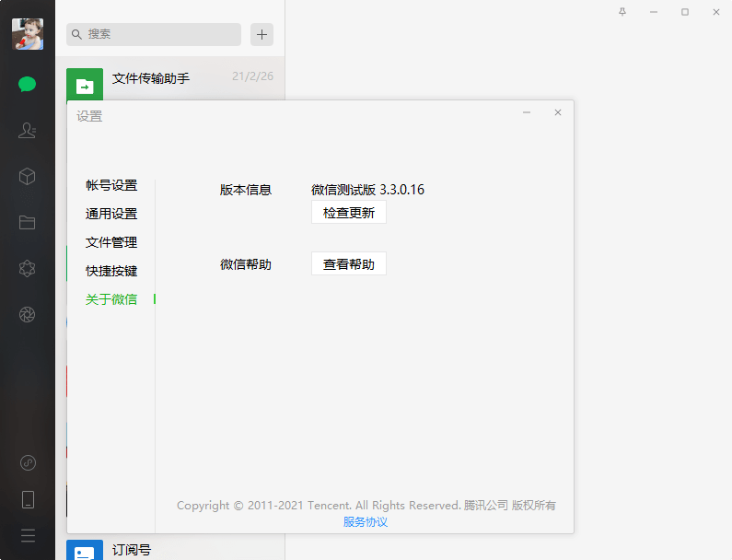Image resolution: width=732 pixels, height=560 pixels.
Task: Click the 文件传输助手 green folder icon
Action: coord(85,84)
